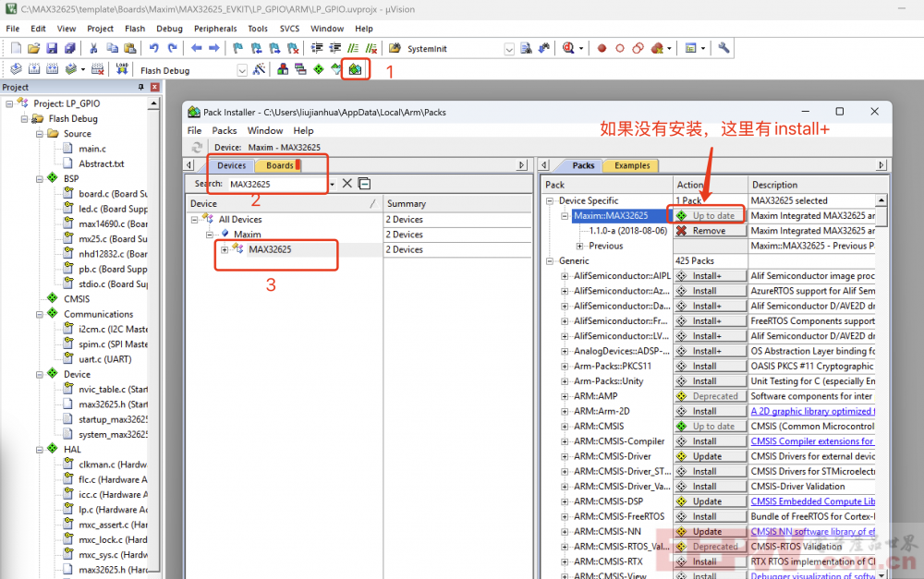Image resolution: width=924 pixels, height=579 pixels.
Task: Click the Start Debug Session icon
Action: [568, 48]
